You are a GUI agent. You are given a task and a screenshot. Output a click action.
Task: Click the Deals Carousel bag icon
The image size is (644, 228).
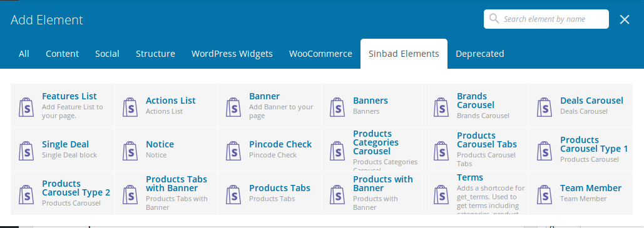coord(544,107)
